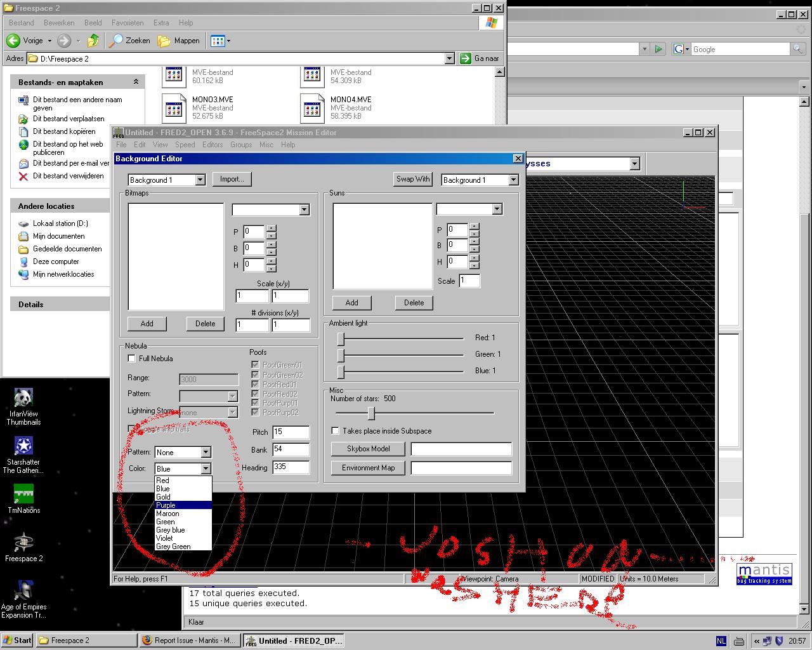Open the Bitmaps name dropdown

tap(304, 209)
